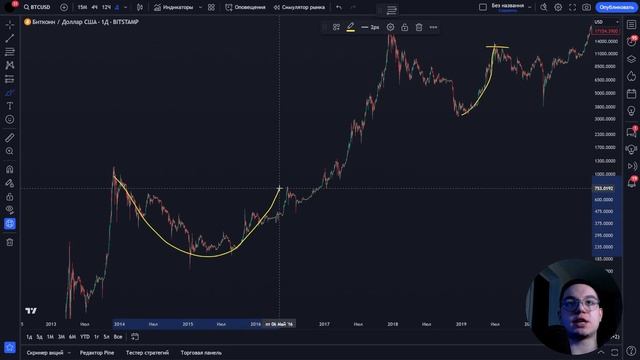The height and width of the screenshot is (360, 640).
Task: Toggle lock all drawing tools
Action: (x=10, y=197)
